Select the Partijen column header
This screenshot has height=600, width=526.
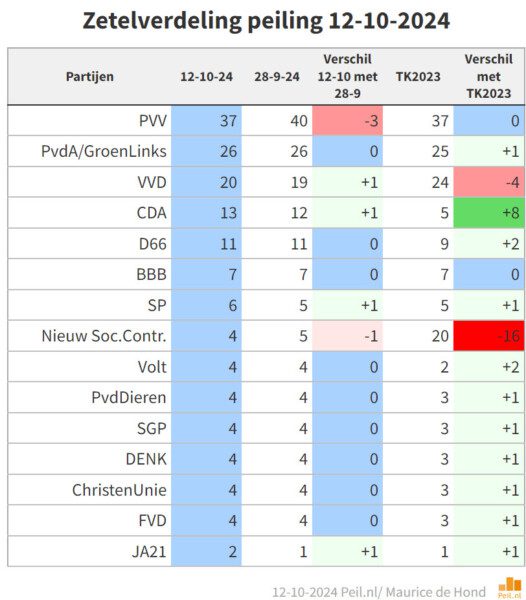[x=90, y=77]
